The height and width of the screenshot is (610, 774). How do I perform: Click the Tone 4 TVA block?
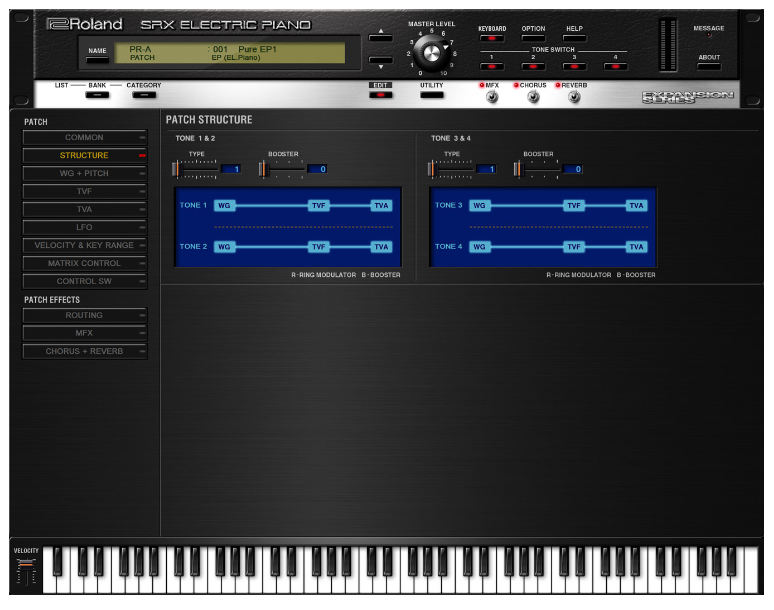(x=637, y=247)
